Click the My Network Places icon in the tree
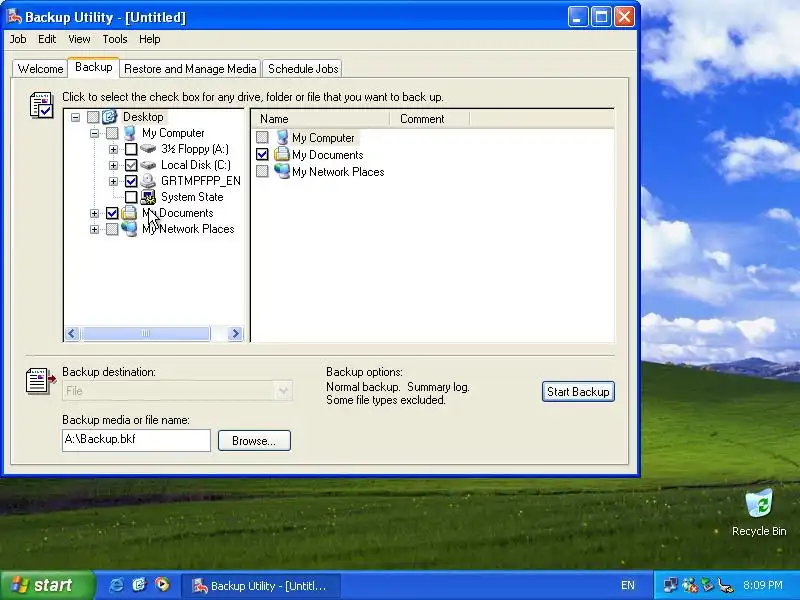 [x=129, y=229]
